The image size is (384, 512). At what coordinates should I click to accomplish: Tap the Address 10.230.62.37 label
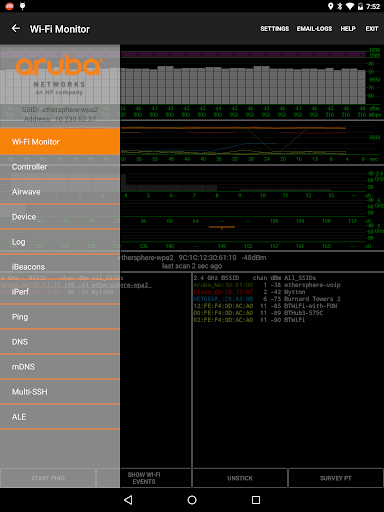(60, 119)
